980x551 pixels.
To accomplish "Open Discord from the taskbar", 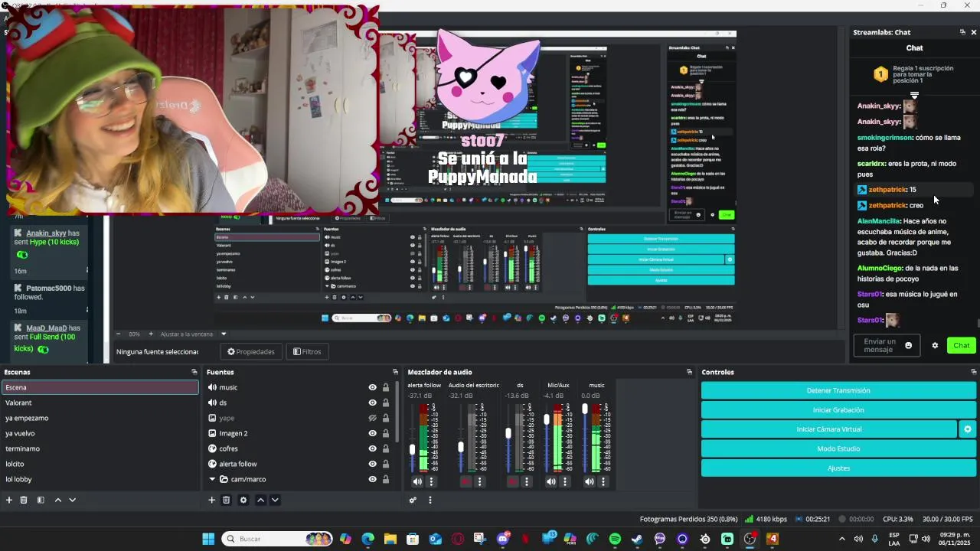I will (503, 539).
